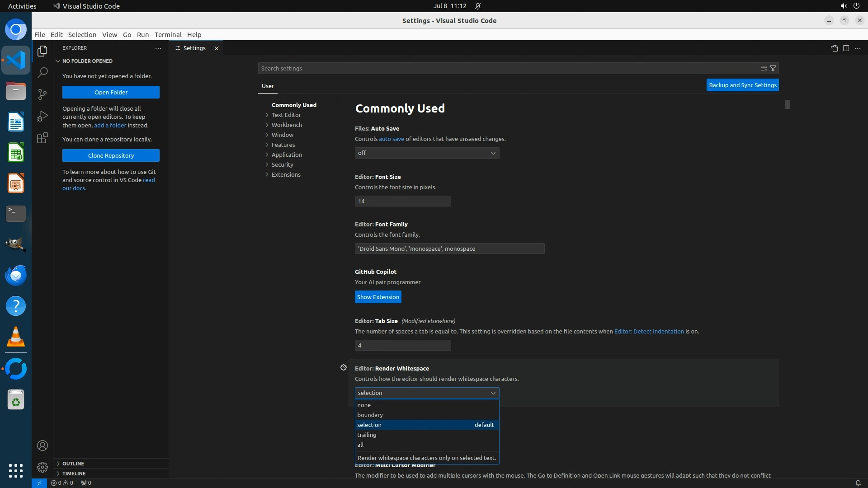Viewport: 868px width, 488px height.
Task: Expand the Text Editor settings category
Action: point(286,115)
